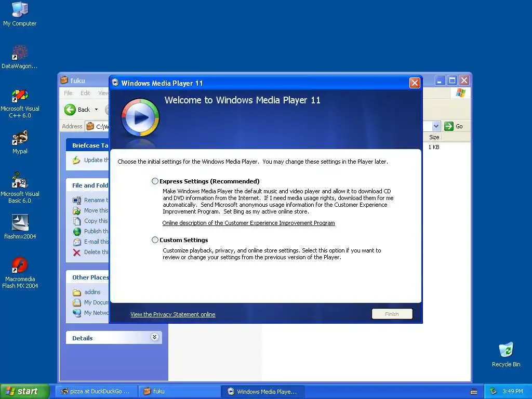532x399 pixels.
Task: Switch to pizza at DuckDuckGo taskbar item
Action: 96,391
